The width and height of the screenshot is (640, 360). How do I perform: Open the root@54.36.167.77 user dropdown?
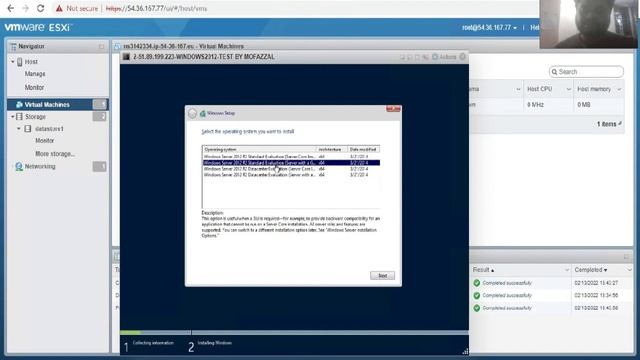489,27
